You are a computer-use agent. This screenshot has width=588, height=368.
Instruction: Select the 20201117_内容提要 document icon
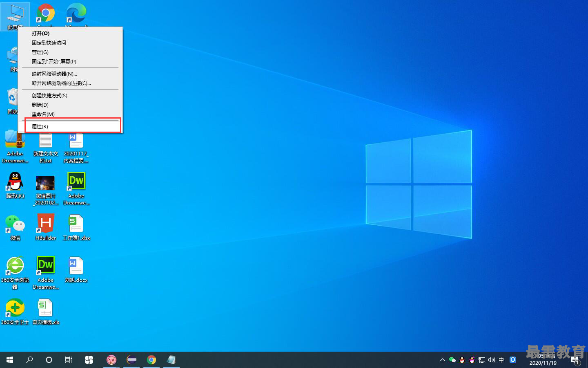coord(76,147)
